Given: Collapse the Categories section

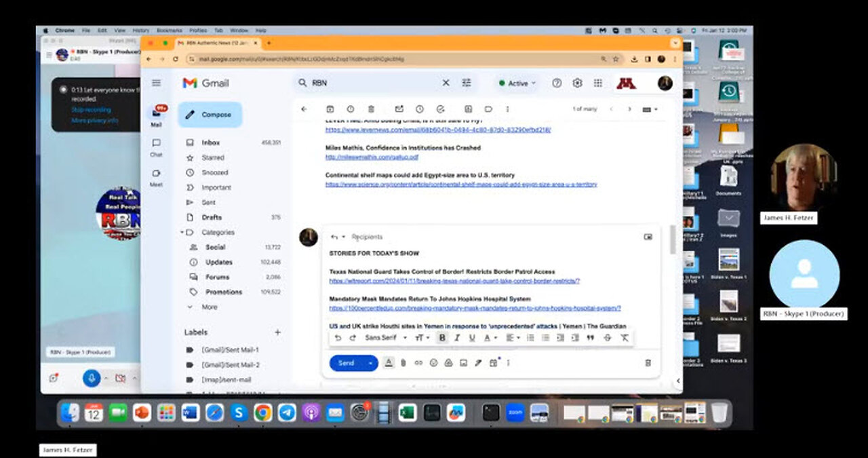Looking at the screenshot, I should (x=182, y=232).
